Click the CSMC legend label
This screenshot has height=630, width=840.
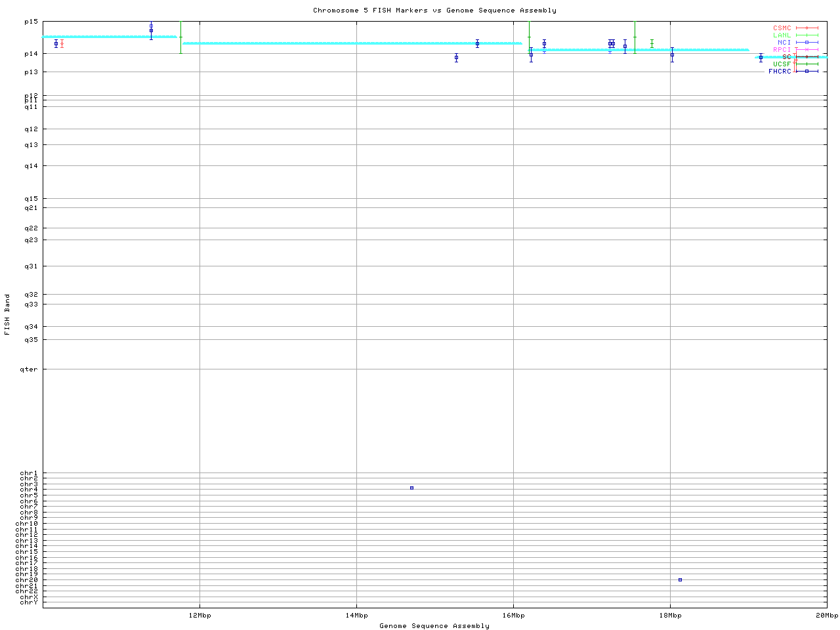pos(782,28)
